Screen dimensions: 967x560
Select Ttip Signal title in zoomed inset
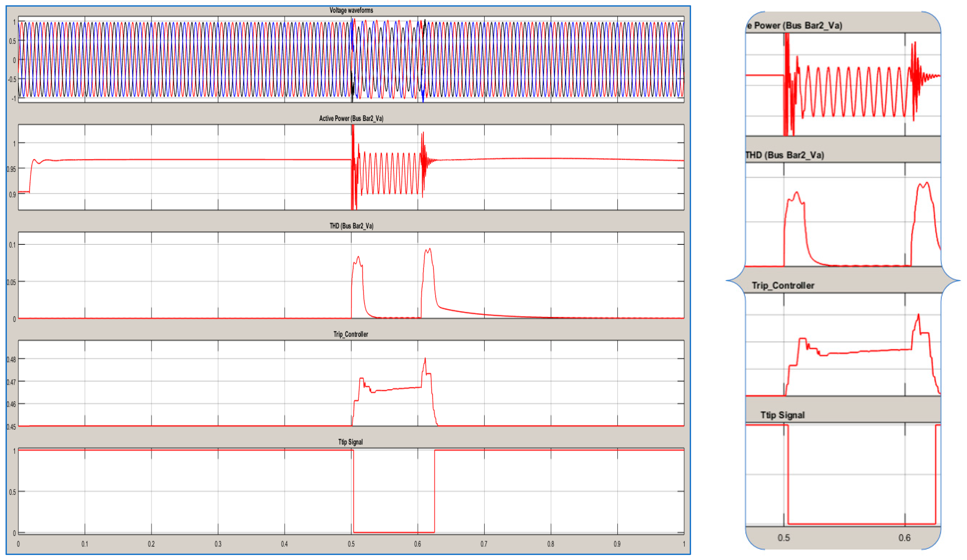click(782, 415)
